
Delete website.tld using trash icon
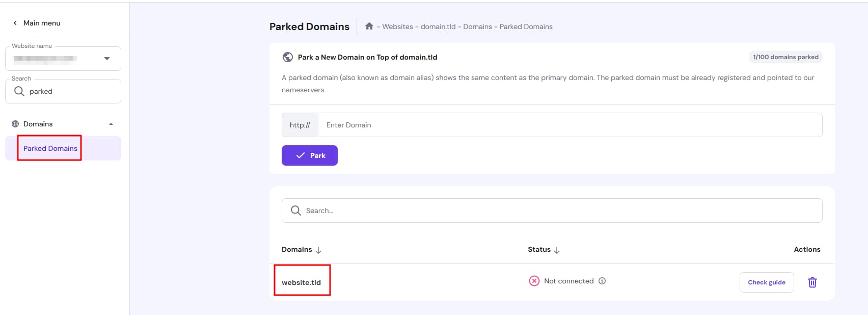[812, 282]
